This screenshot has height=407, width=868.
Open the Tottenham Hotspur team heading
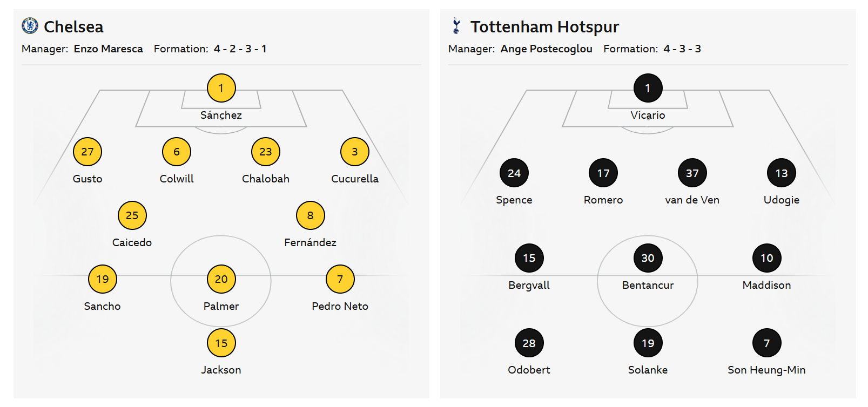(x=544, y=26)
